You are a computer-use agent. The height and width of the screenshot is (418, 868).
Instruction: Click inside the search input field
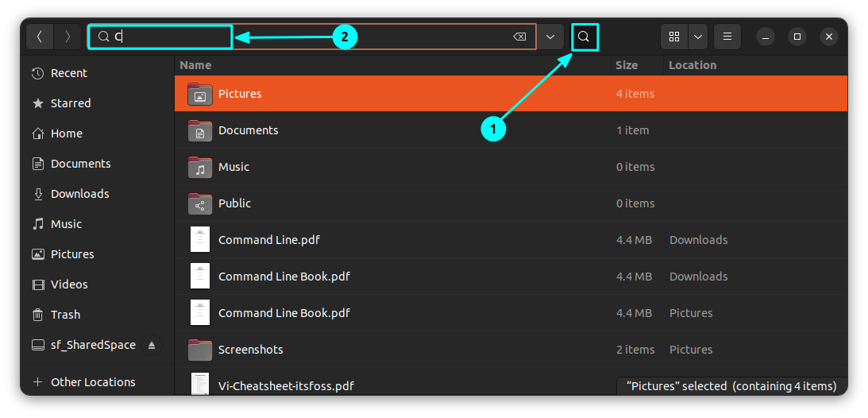[318, 37]
